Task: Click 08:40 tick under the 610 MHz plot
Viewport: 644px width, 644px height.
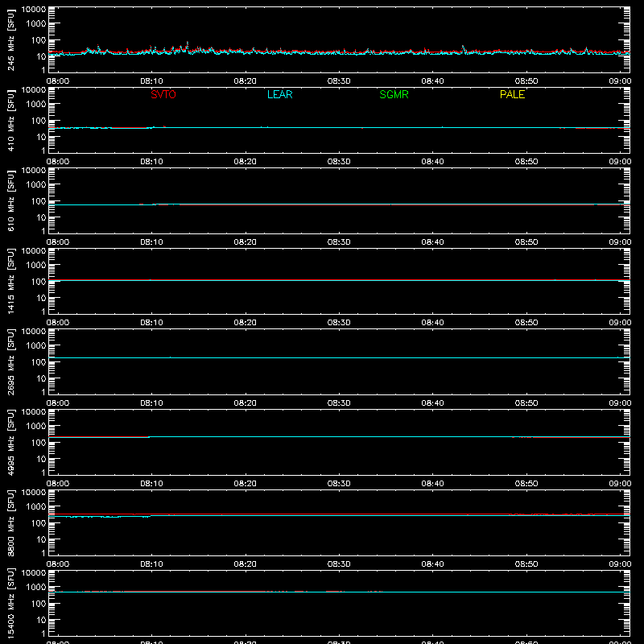Action: point(432,242)
